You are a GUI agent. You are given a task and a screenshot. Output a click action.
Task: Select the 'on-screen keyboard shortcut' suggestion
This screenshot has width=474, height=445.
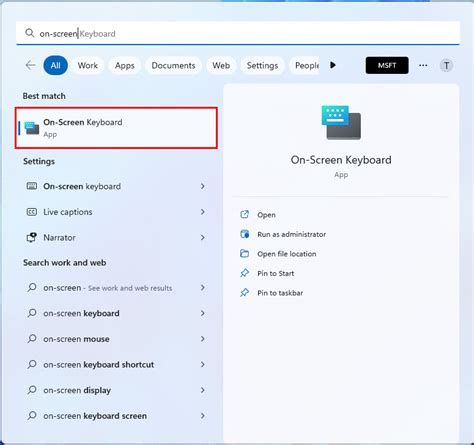[x=116, y=364]
